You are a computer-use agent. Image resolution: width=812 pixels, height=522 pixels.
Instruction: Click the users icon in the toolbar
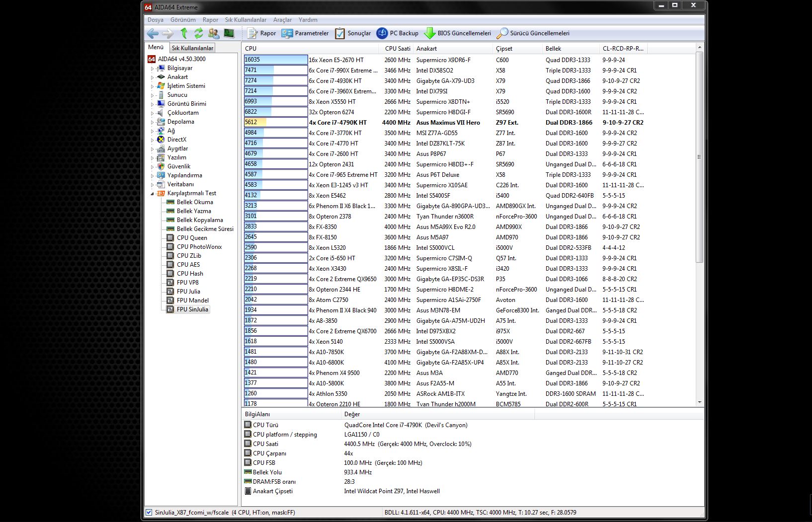click(214, 33)
